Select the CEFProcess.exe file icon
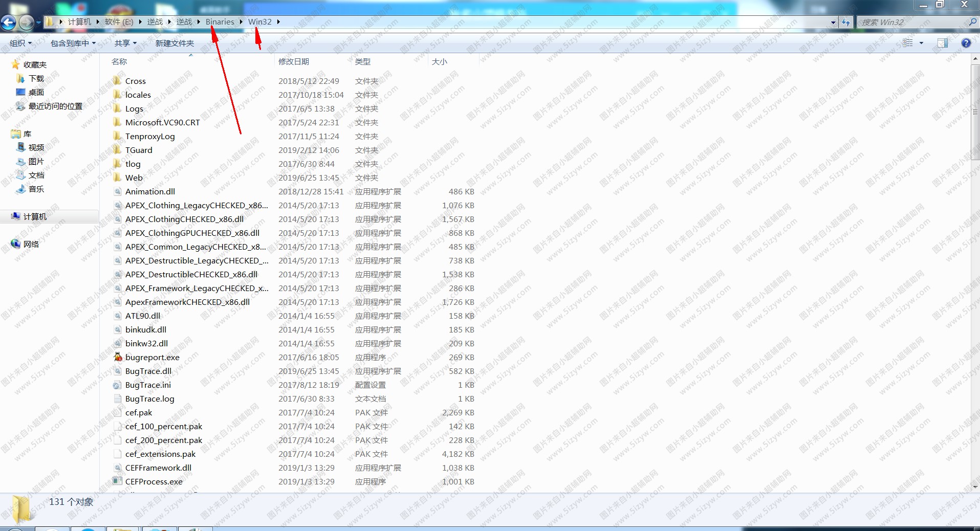The width and height of the screenshot is (980, 531). pos(118,481)
